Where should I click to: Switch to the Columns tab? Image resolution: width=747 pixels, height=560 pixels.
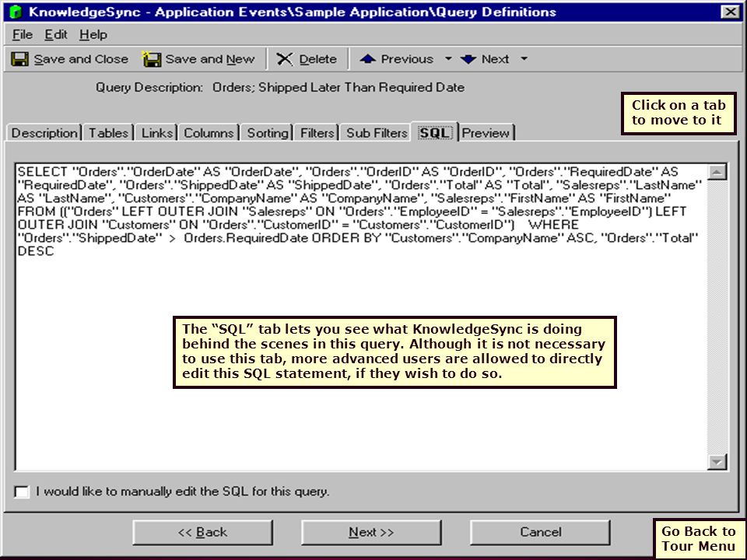(x=209, y=133)
